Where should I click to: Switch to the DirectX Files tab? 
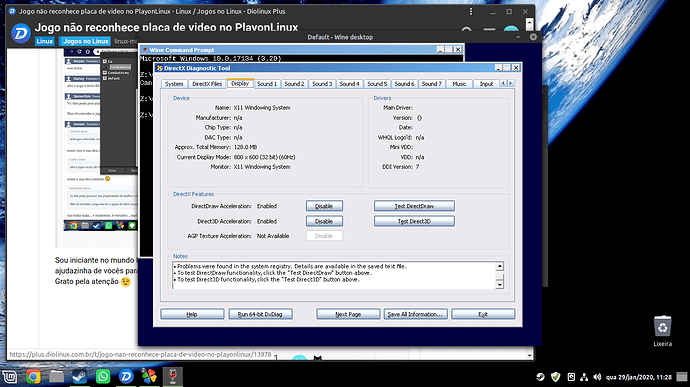pos(207,84)
